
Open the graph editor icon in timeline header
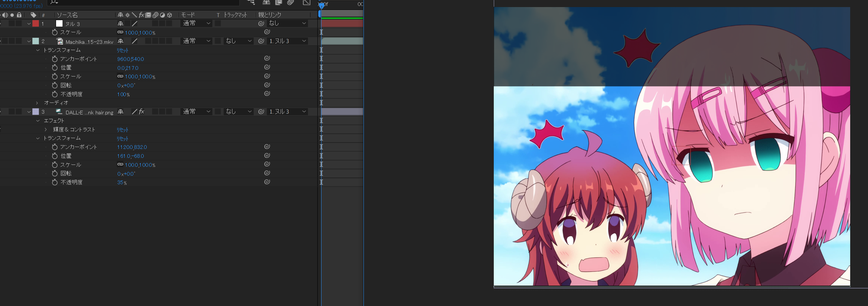306,3
